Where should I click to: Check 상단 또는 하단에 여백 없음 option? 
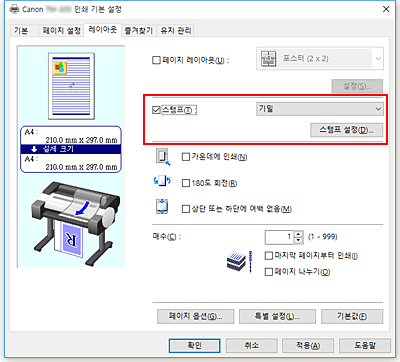coord(186,209)
